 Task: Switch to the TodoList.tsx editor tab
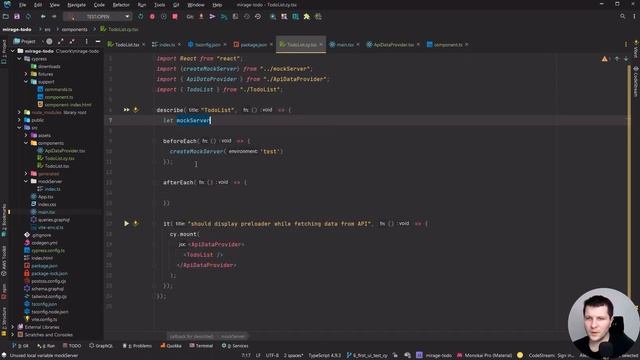coord(127,44)
